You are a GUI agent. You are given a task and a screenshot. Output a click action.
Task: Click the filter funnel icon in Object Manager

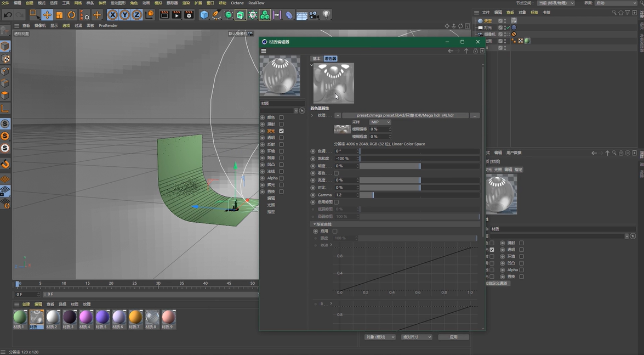click(x=627, y=12)
